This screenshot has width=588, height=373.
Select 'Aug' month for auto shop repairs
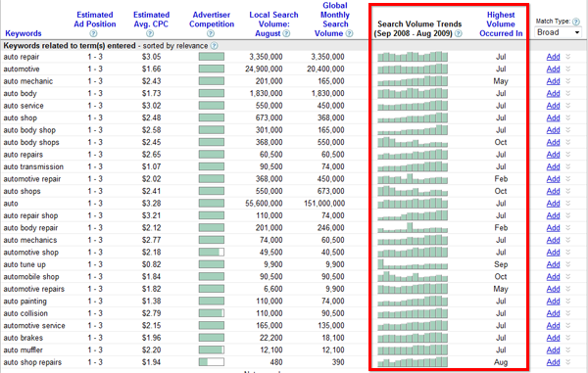(x=501, y=362)
